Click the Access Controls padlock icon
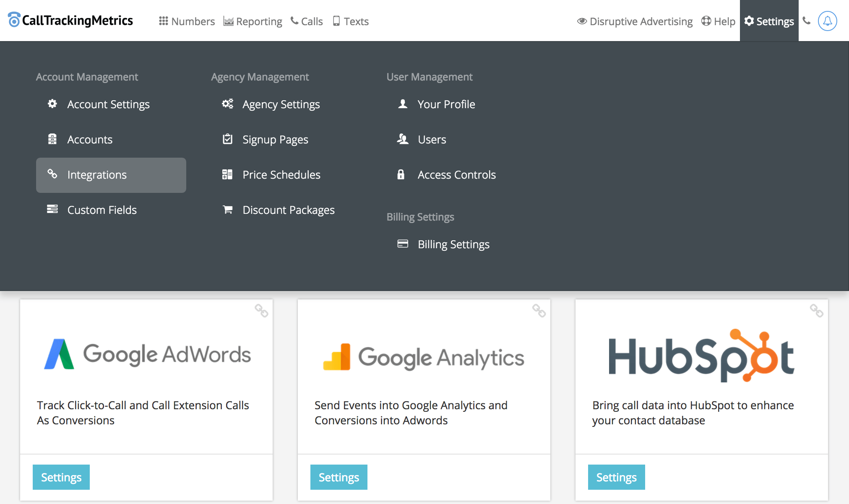849x504 pixels. (x=401, y=174)
